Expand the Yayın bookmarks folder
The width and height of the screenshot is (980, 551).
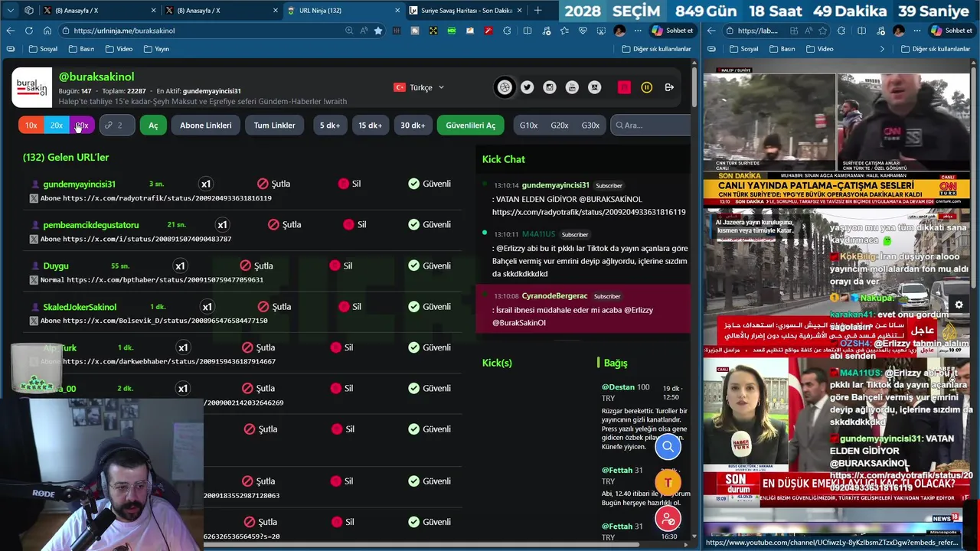point(156,49)
